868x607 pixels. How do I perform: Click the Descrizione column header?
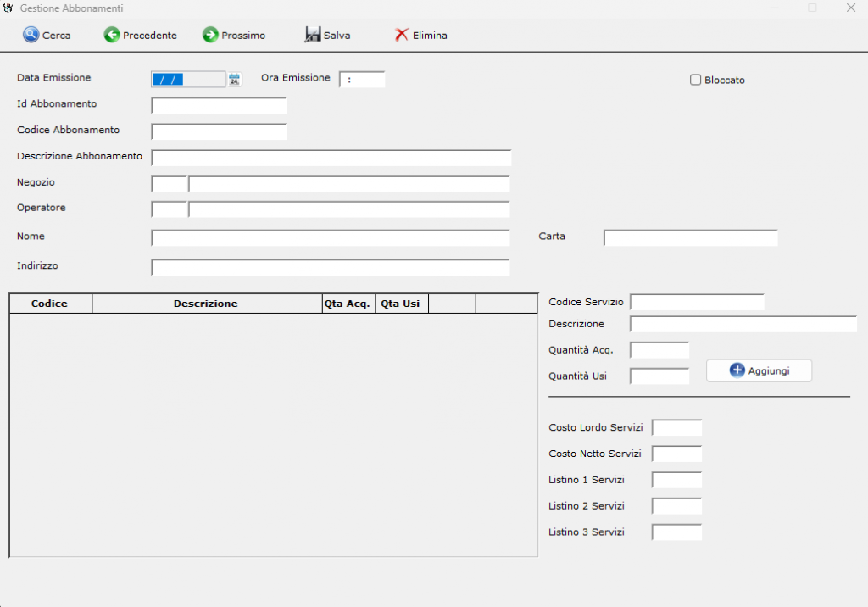tap(206, 303)
